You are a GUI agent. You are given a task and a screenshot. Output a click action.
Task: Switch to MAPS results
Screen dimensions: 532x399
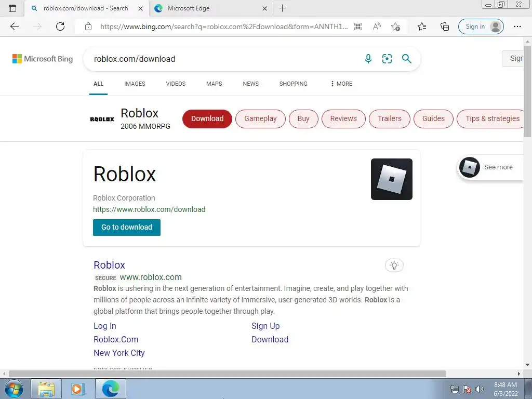coord(214,84)
